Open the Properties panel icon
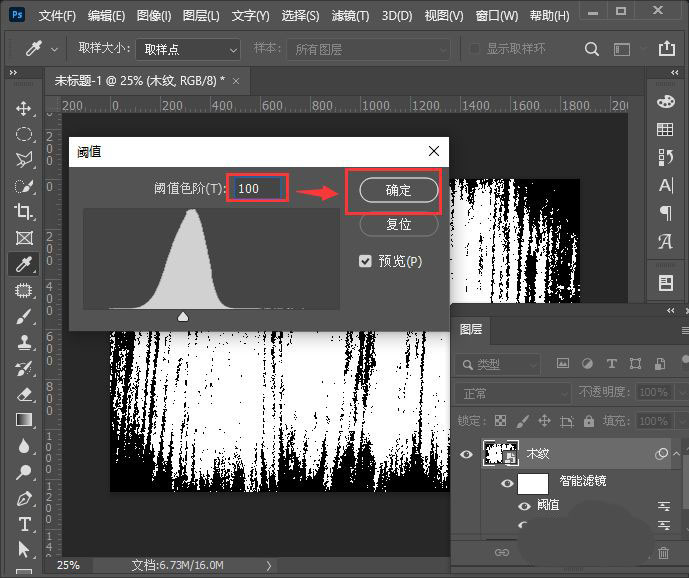Viewport: 689px width, 578px height. [665, 283]
